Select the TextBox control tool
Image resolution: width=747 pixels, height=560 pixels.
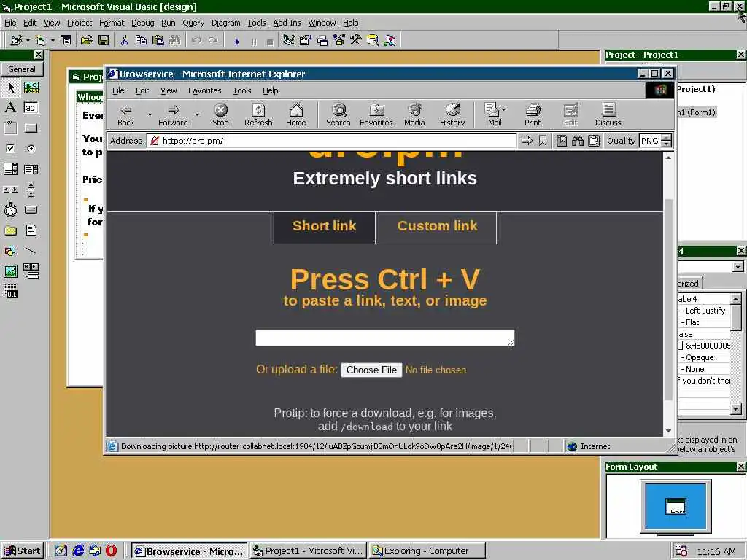click(x=31, y=108)
